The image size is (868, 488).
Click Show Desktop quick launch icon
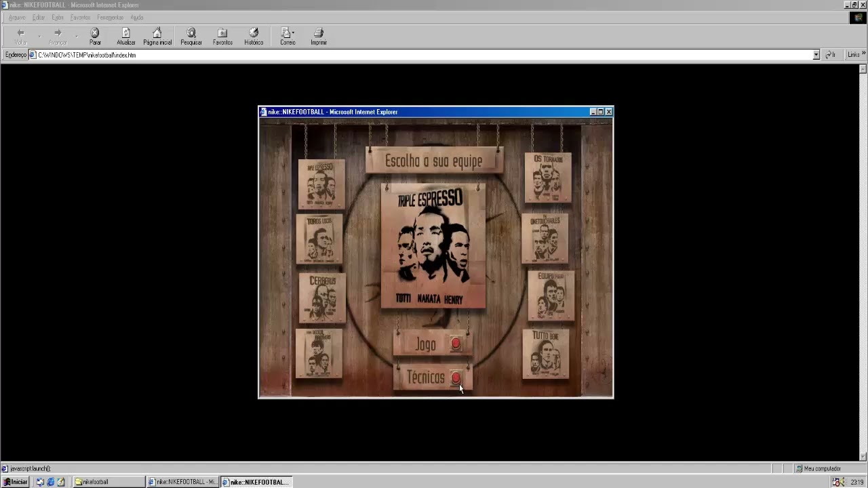point(41,482)
